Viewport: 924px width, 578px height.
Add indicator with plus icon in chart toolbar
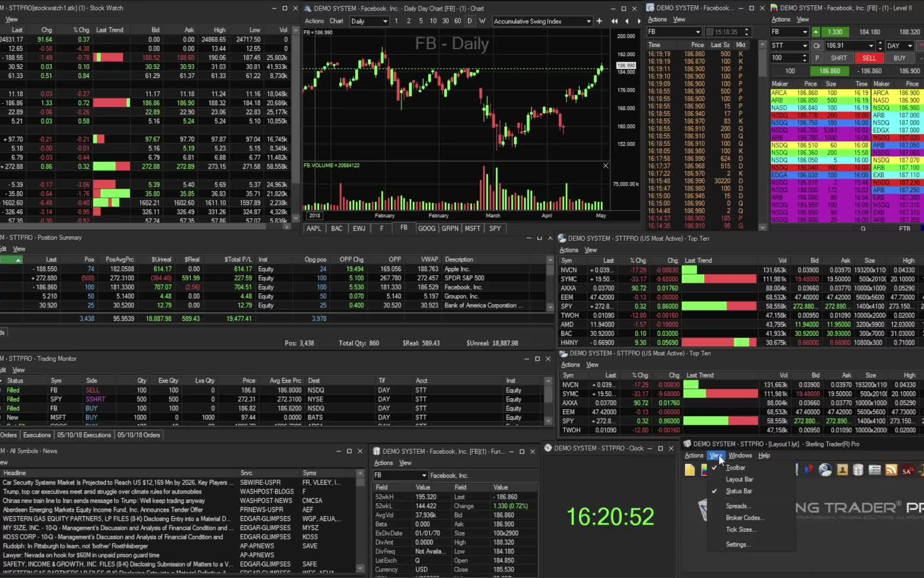(599, 21)
